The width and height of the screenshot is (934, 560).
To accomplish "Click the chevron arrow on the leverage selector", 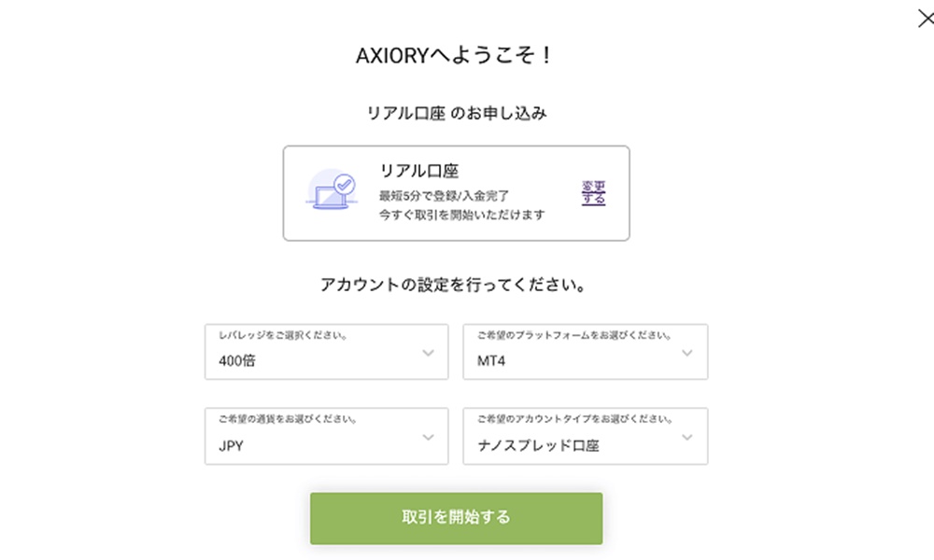I will pyautogui.click(x=429, y=353).
